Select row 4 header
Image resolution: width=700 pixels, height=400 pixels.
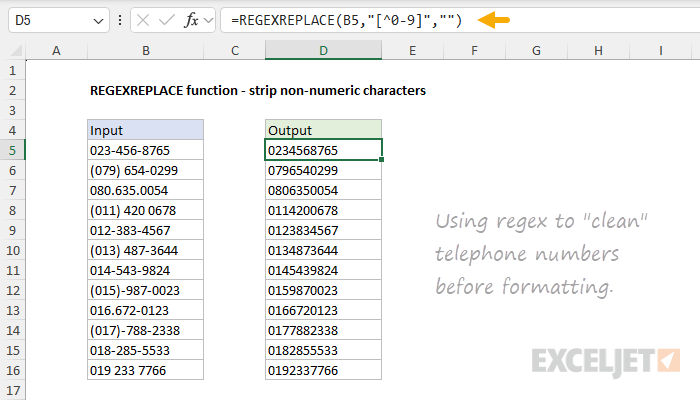[12, 130]
